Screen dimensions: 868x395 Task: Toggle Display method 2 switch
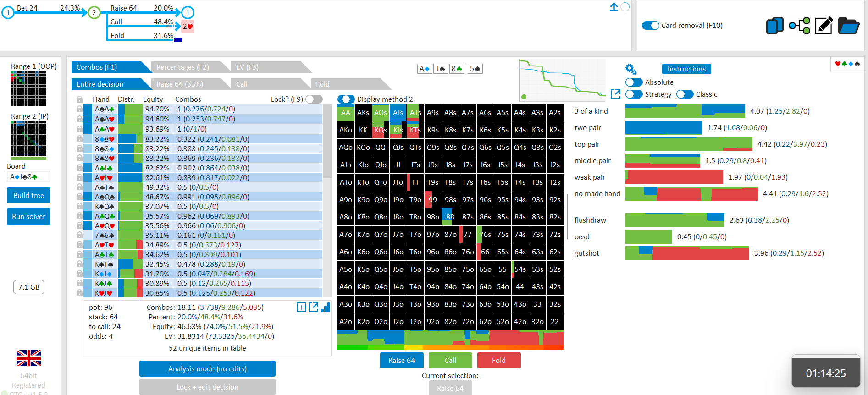tap(346, 99)
